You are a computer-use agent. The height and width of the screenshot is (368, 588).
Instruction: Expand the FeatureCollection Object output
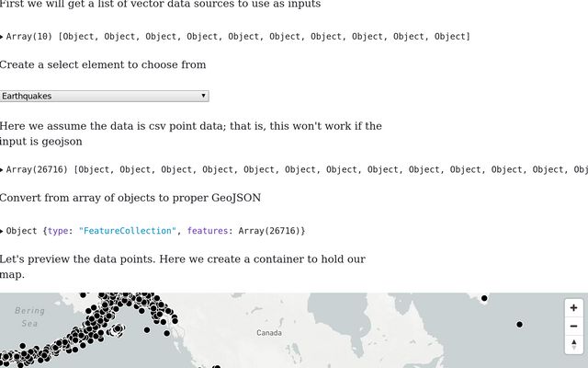(x=3, y=231)
